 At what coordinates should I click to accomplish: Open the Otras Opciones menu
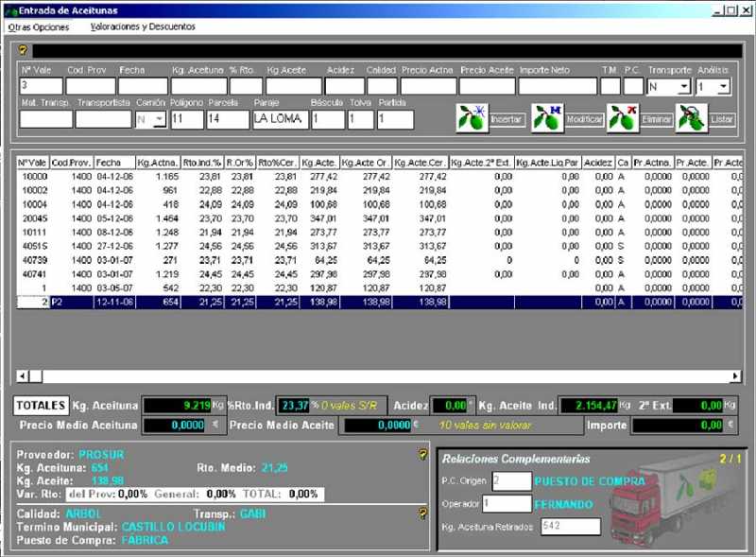pyautogui.click(x=39, y=27)
